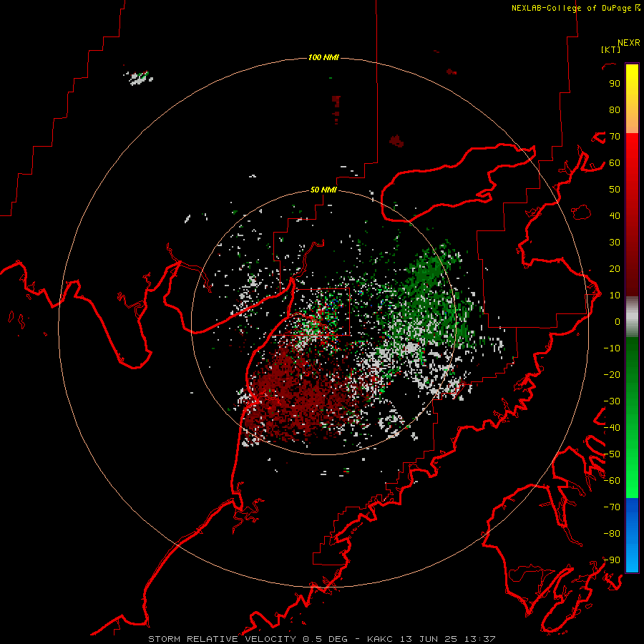Screen dimensions: 644x644
Task: Click the 'KAKC 13 JUN 25 13:37' timestamp text
Action: [431, 639]
